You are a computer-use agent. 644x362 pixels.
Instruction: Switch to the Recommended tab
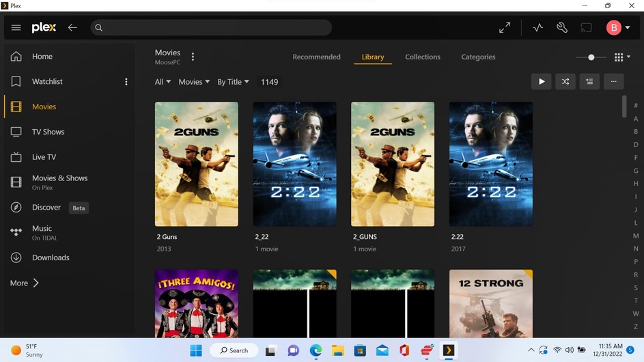pyautogui.click(x=316, y=57)
